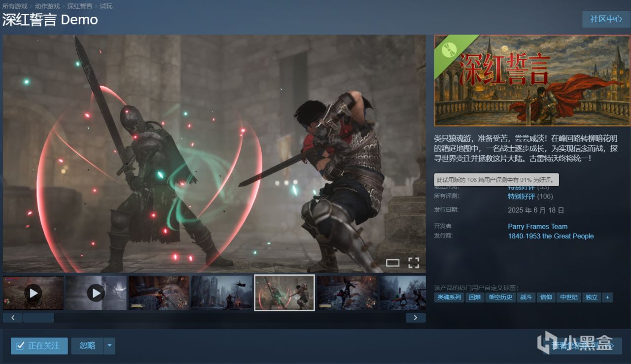Viewport: 631px width, 364px height.
Task: Open the 社区中心 community hub
Action: point(606,19)
